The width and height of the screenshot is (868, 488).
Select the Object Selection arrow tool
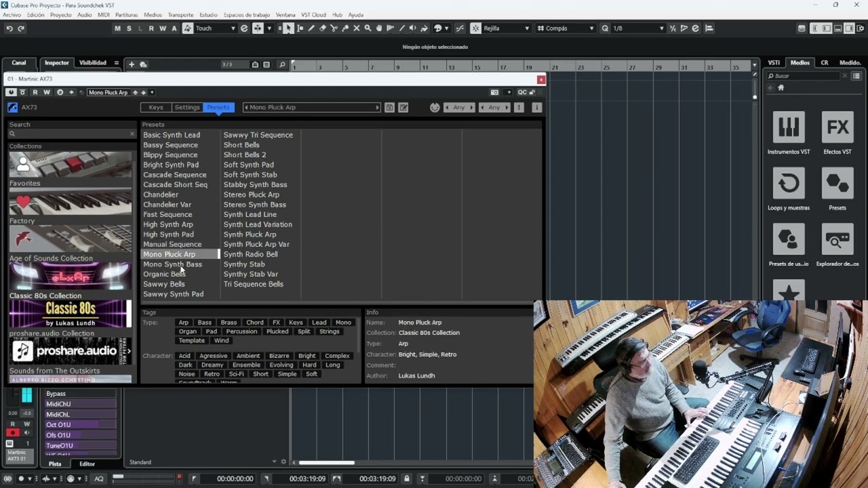coord(288,28)
